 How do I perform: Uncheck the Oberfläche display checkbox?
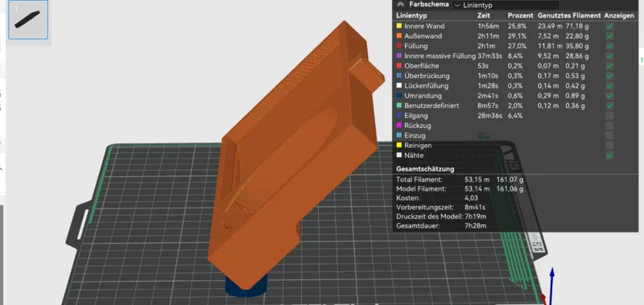pyautogui.click(x=610, y=66)
